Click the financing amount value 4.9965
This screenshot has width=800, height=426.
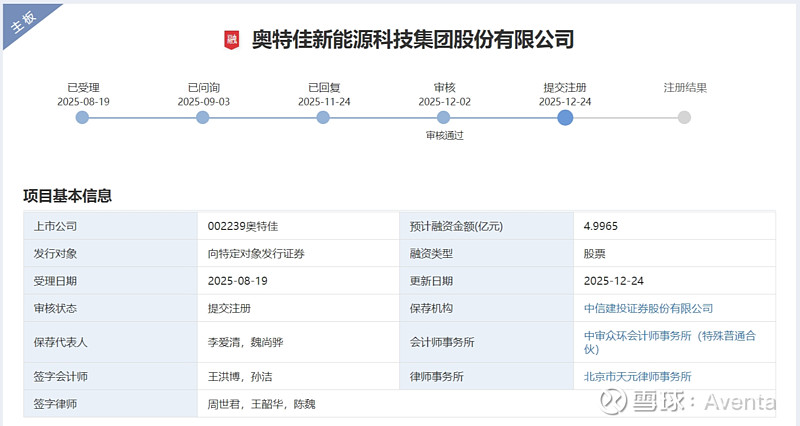point(601,226)
